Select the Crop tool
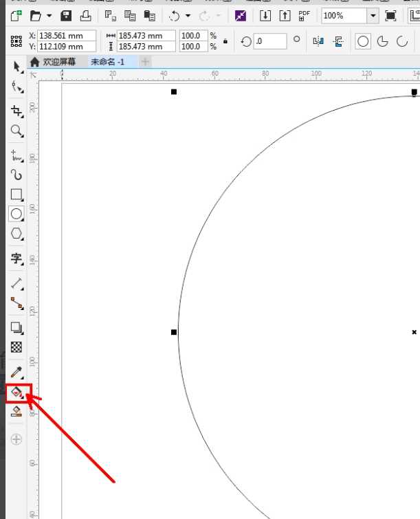 [x=16, y=111]
